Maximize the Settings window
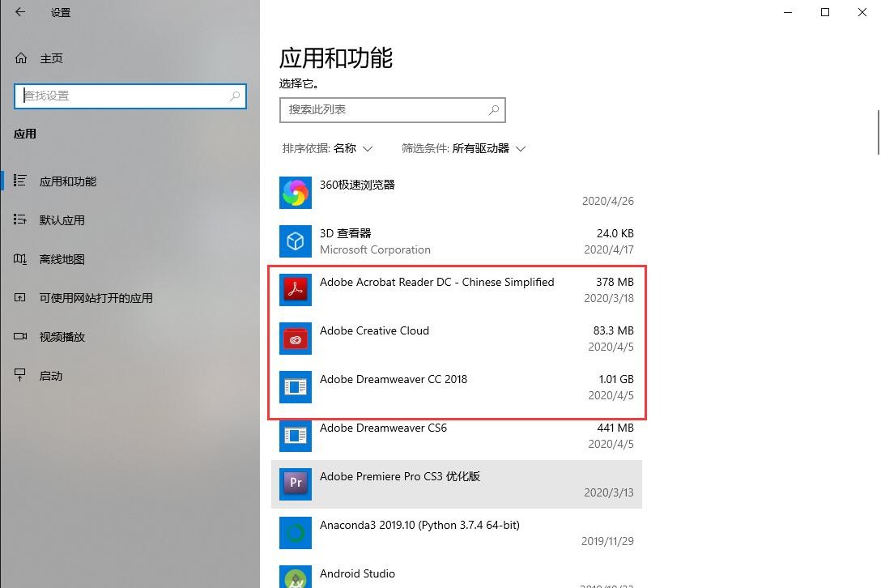 pos(825,12)
